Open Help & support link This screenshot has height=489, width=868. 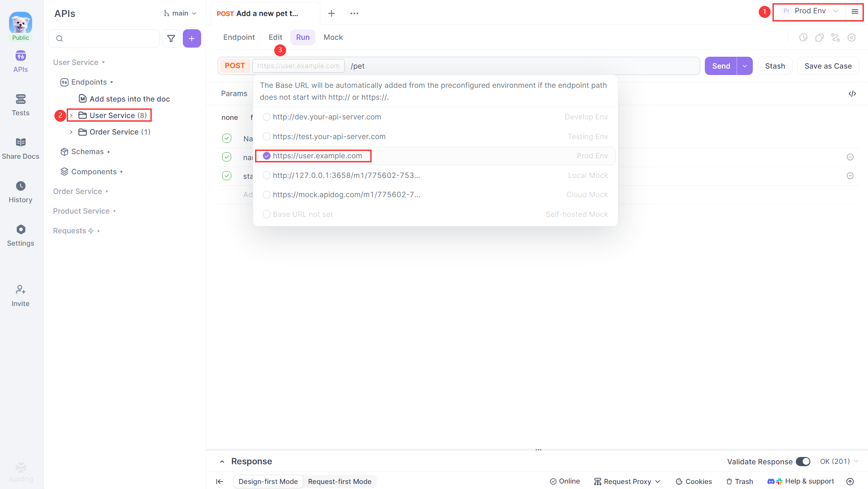pos(801,481)
